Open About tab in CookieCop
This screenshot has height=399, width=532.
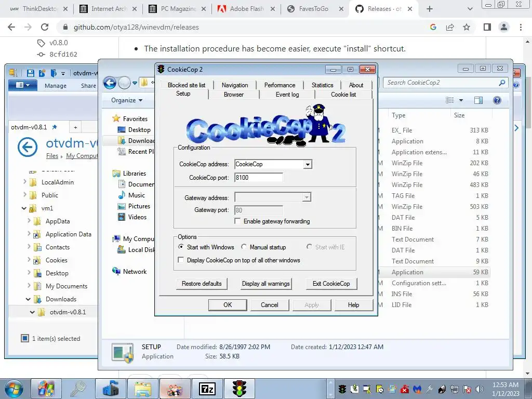(x=356, y=85)
